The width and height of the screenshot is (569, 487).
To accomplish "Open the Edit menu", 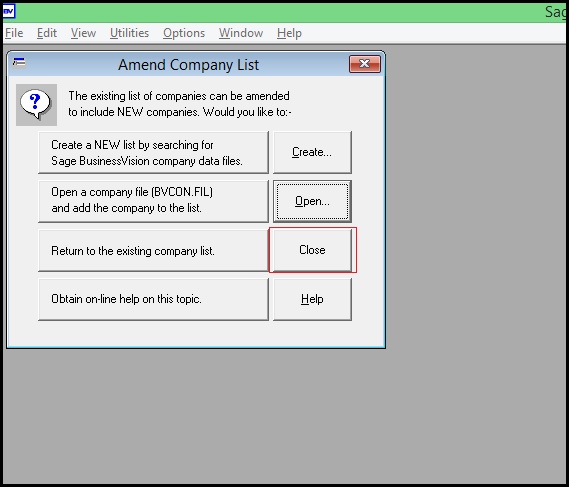I will tap(47, 33).
